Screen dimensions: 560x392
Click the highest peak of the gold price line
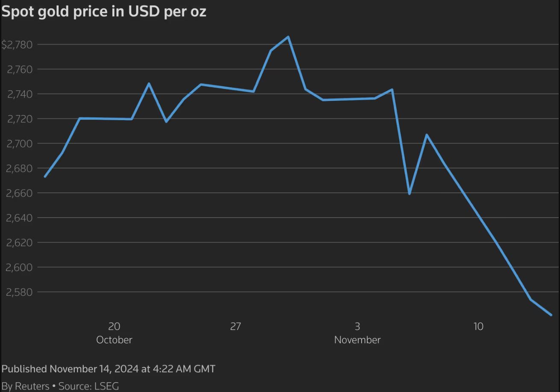click(x=288, y=37)
